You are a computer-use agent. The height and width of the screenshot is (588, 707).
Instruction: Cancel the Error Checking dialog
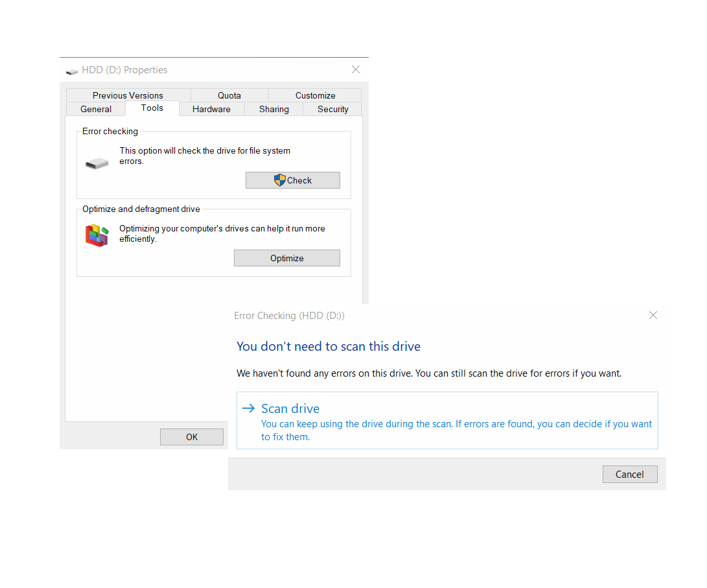[630, 475]
